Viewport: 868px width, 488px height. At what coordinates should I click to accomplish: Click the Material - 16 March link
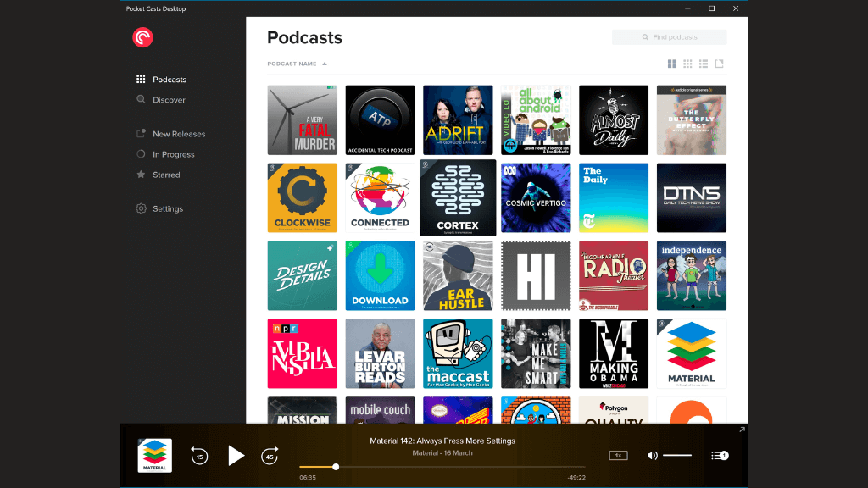(442, 453)
